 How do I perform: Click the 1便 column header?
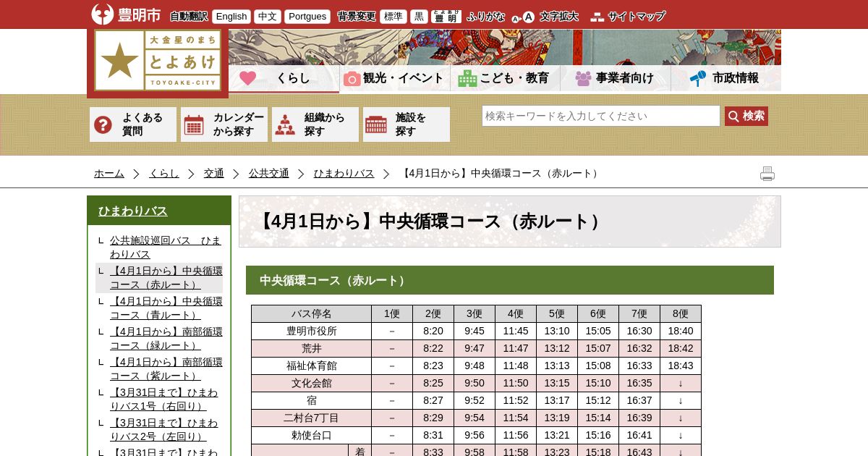(392, 314)
